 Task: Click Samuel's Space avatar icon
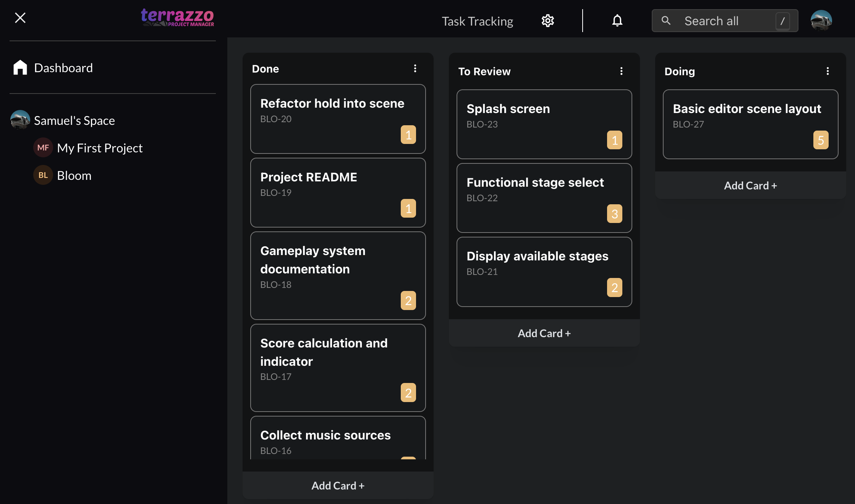click(x=20, y=120)
